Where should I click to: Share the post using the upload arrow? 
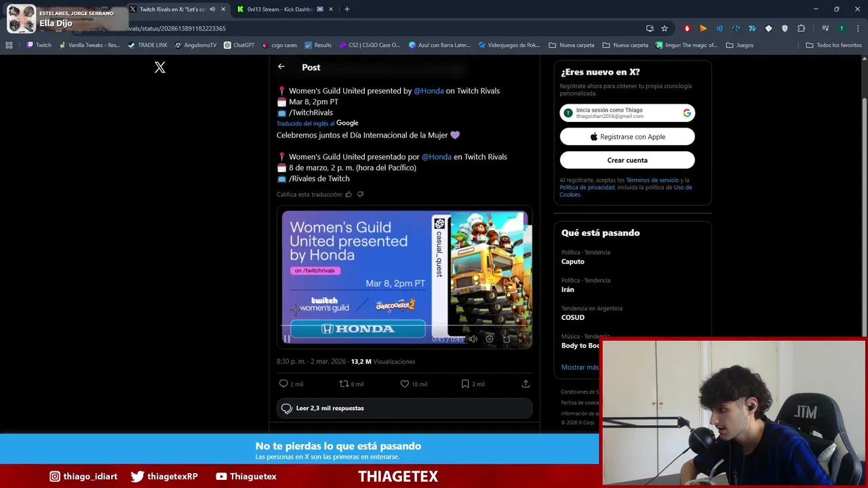point(526,384)
